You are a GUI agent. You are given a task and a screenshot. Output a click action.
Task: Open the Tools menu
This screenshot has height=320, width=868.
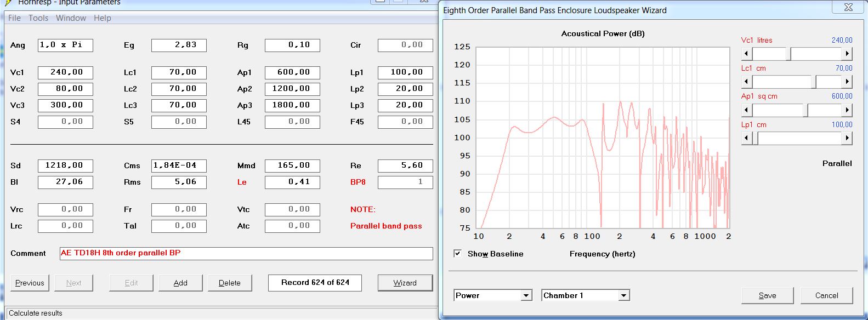click(38, 18)
